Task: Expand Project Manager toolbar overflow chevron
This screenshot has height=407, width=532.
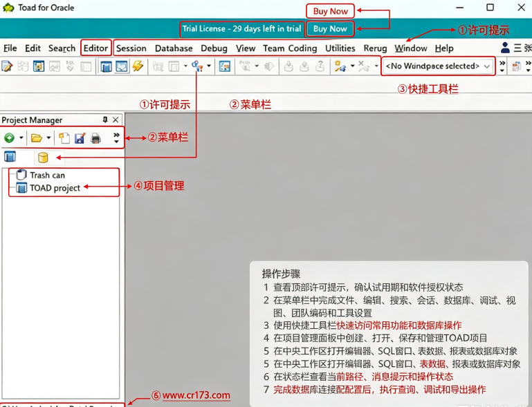Action: [116, 138]
